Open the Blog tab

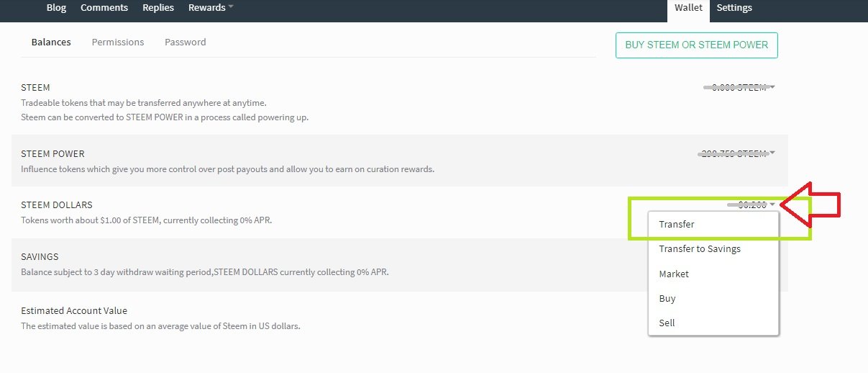click(56, 8)
